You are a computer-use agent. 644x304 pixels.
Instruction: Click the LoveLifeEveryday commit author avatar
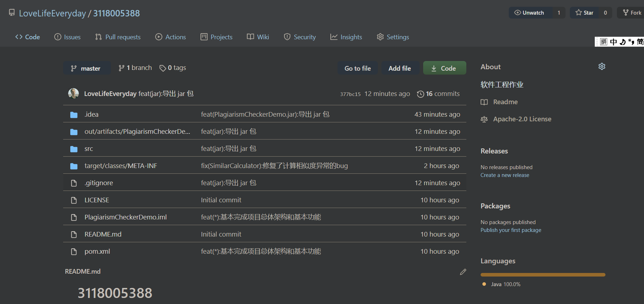tap(73, 93)
